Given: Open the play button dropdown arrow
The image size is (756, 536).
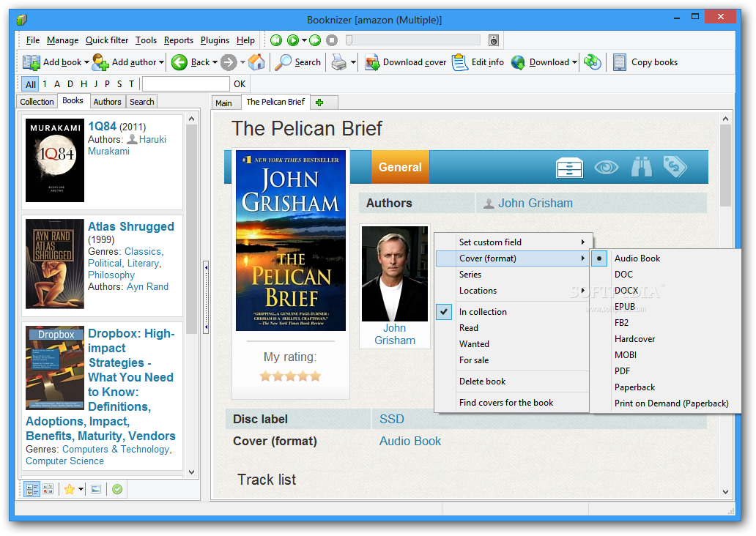Looking at the screenshot, I should pos(304,41).
